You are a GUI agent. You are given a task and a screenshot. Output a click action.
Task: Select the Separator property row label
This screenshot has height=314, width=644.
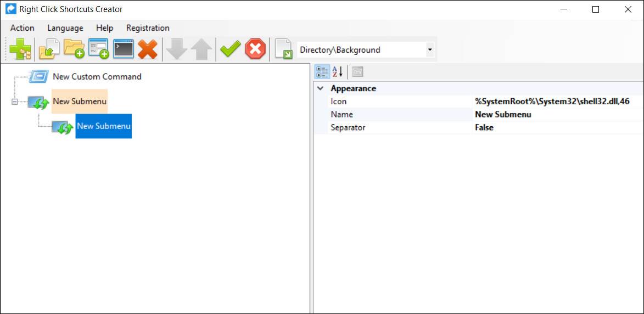348,128
